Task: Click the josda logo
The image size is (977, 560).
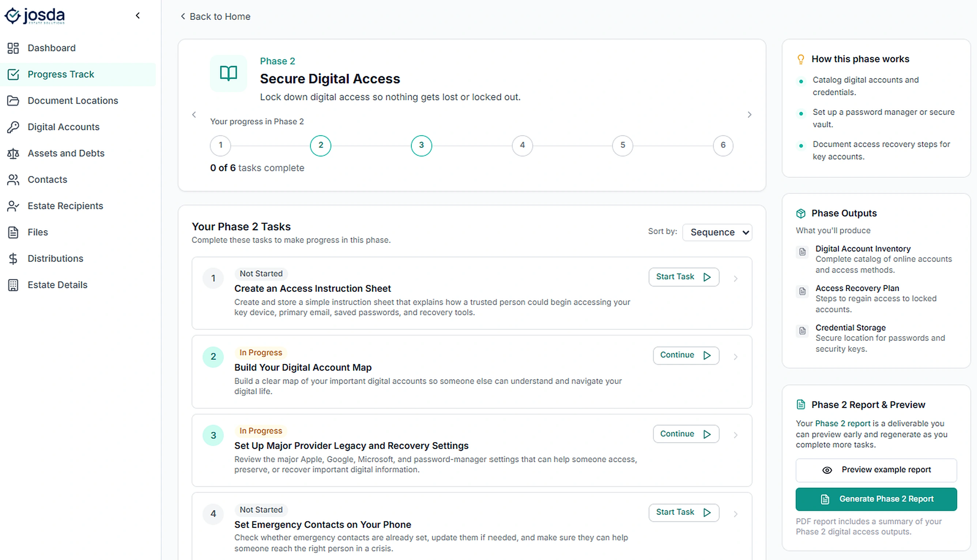Action: click(34, 15)
